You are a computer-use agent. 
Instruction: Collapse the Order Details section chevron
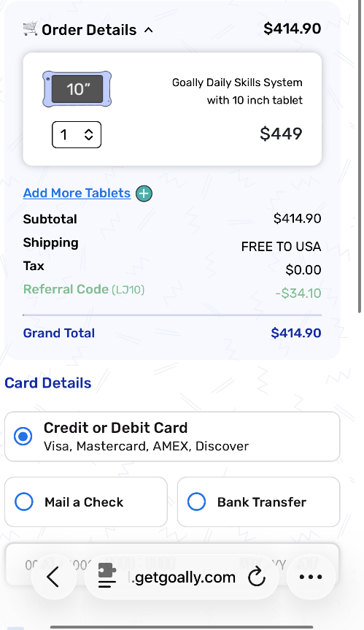(x=149, y=30)
